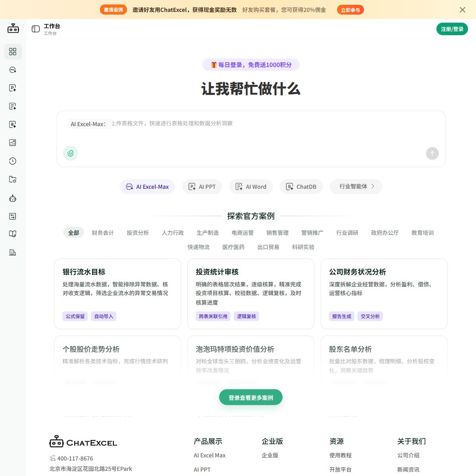
Task: Select the 出口贸易 category tab
Action: click(268, 247)
